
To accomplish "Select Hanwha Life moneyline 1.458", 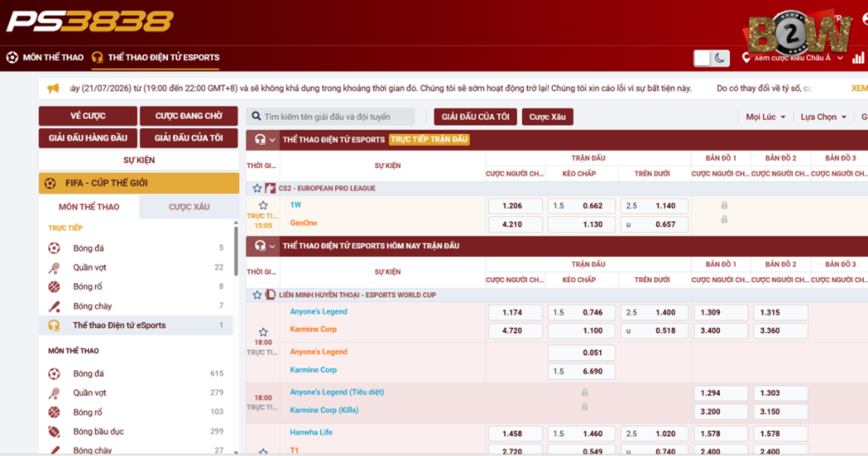I will (x=515, y=434).
